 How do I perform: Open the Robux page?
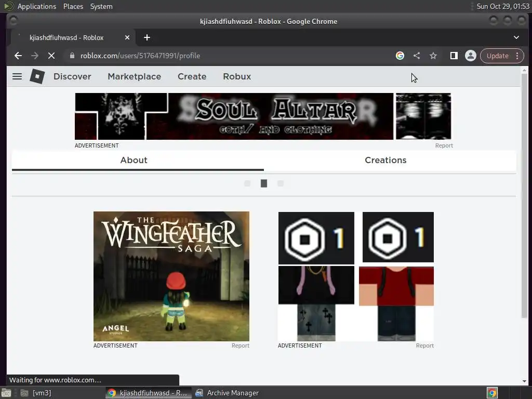point(237,76)
